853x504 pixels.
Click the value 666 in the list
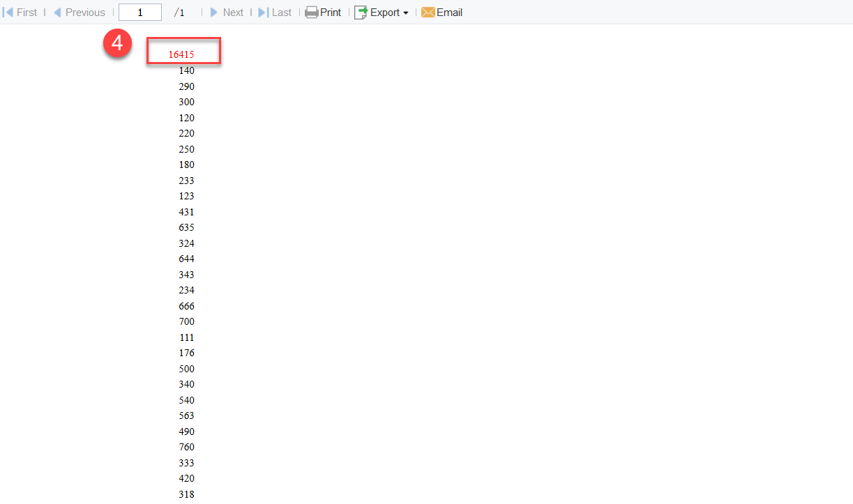pos(186,305)
